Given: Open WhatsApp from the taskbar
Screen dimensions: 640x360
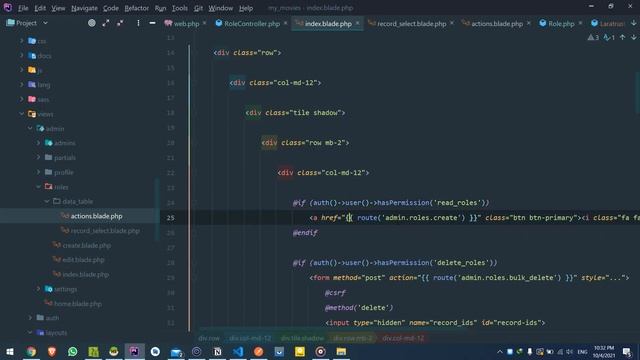Looking at the screenshot, I should click(x=73, y=351).
